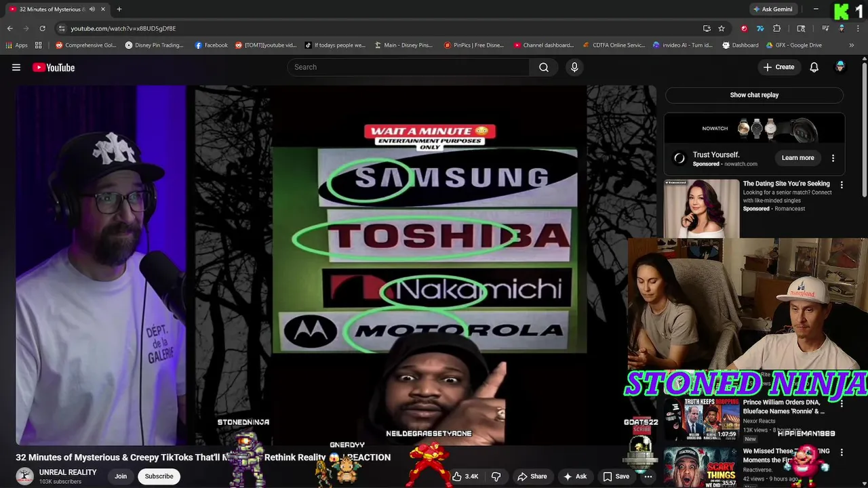Go forward using browser forward arrow

26,28
